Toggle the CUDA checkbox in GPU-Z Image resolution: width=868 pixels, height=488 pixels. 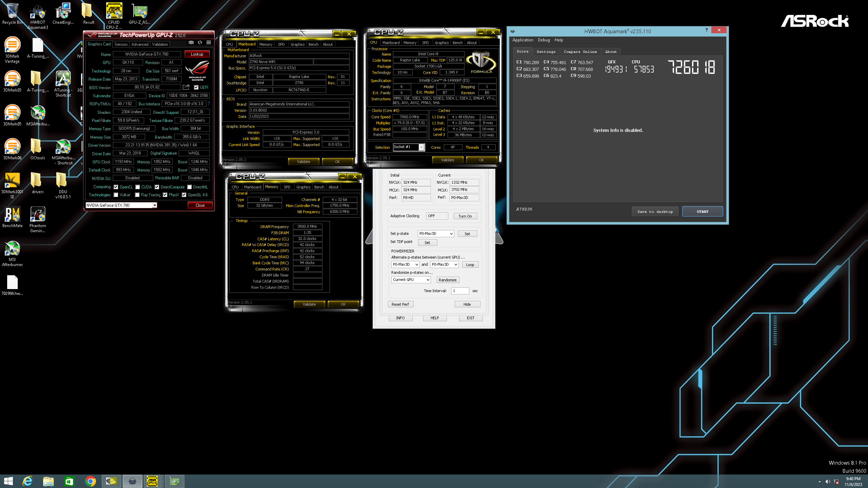(x=138, y=187)
